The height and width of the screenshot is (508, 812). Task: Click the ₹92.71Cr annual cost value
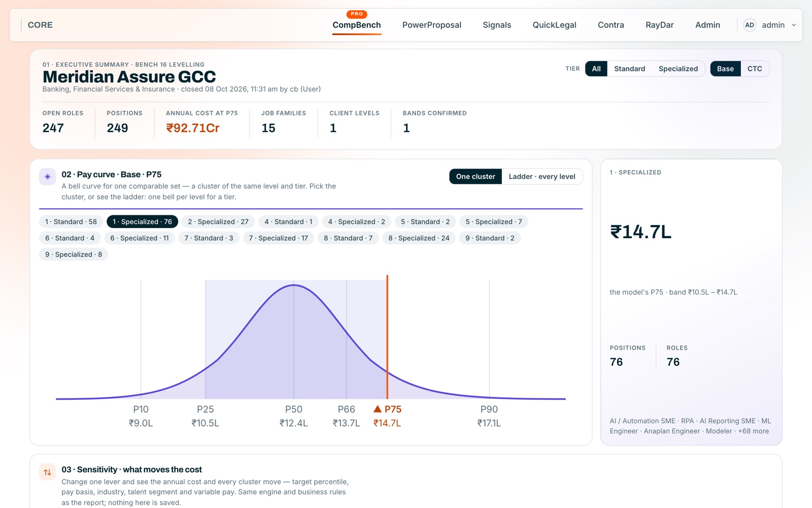193,128
